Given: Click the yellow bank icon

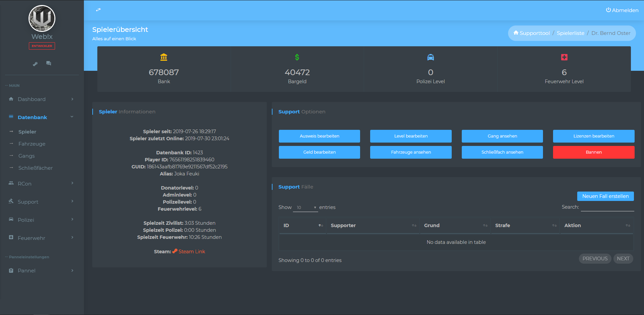Looking at the screenshot, I should tap(164, 57).
